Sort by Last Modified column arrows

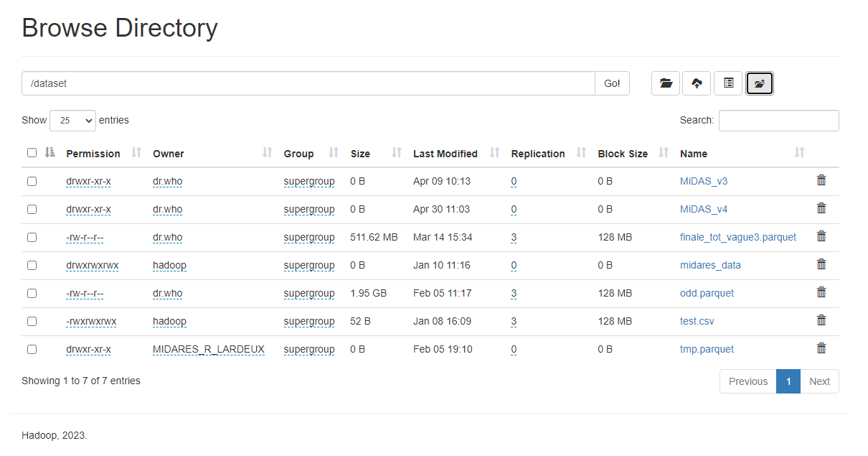[x=494, y=153]
